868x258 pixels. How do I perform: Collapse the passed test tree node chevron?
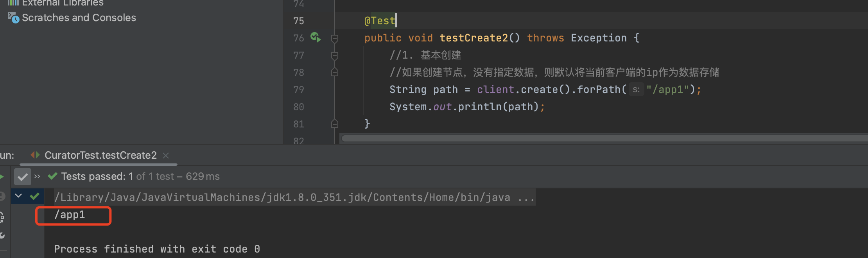tap(18, 196)
